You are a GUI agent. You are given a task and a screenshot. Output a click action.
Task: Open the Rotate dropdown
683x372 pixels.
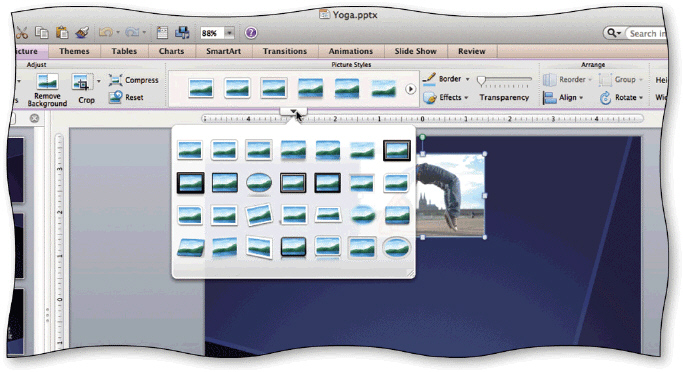point(622,98)
